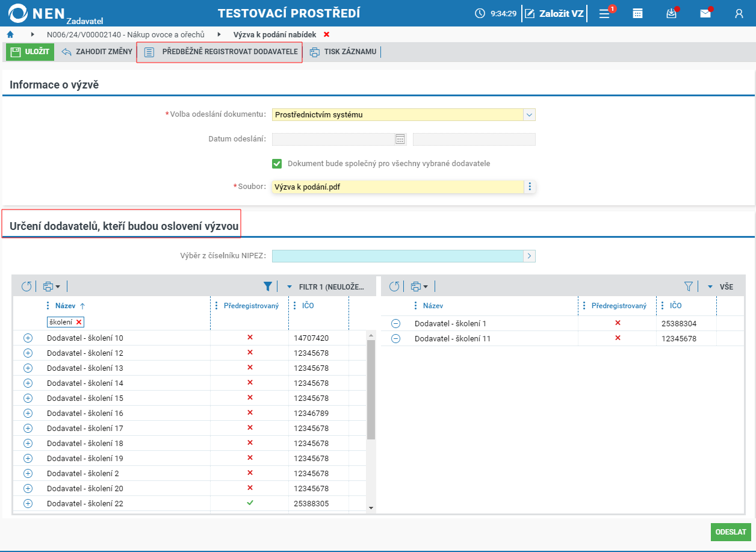The width and height of the screenshot is (756, 552).
Task: Sort left table by Název header
Action: (x=66, y=306)
